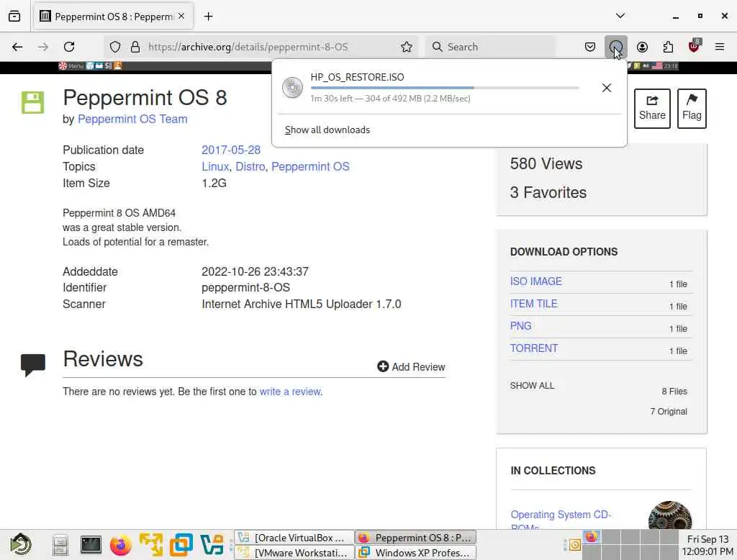Open a new tab with the plus button
Image resolution: width=737 pixels, height=560 pixels.
click(x=209, y=17)
